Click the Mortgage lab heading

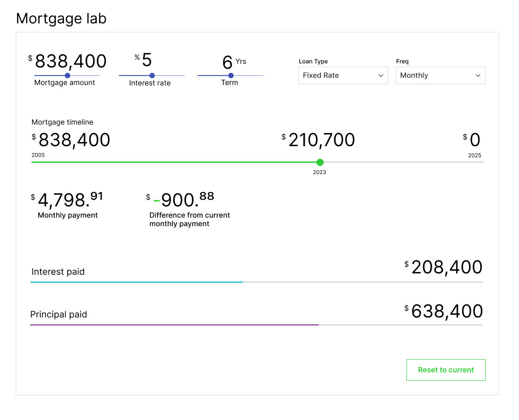tap(61, 18)
